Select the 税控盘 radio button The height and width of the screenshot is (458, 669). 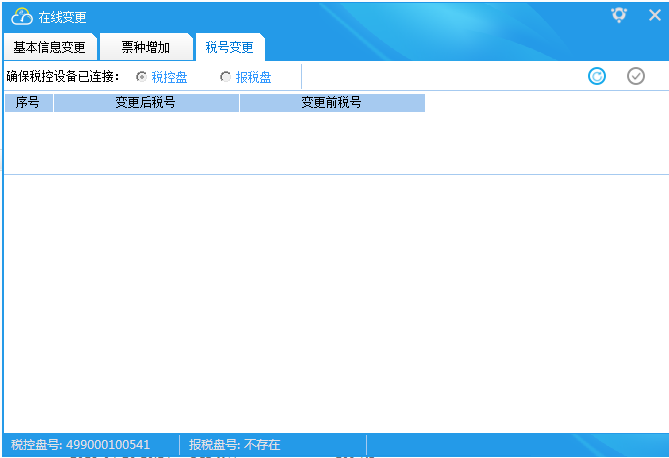click(141, 77)
